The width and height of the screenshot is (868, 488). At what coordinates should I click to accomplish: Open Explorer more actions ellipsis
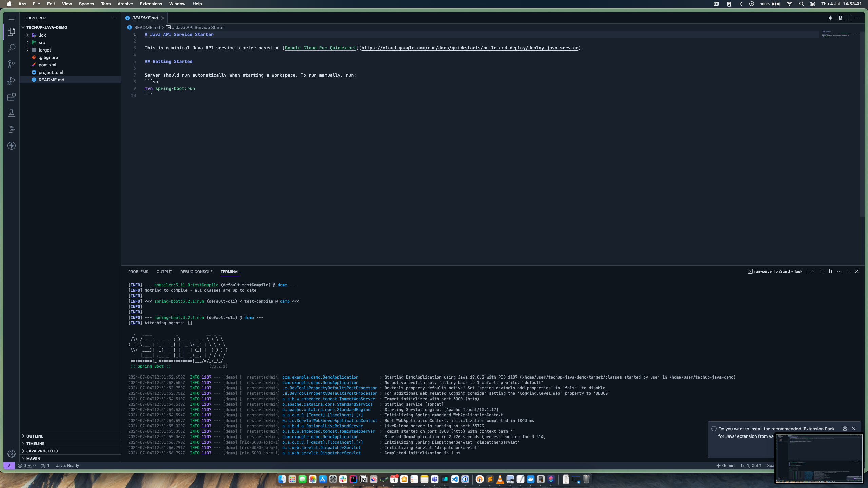tap(113, 18)
